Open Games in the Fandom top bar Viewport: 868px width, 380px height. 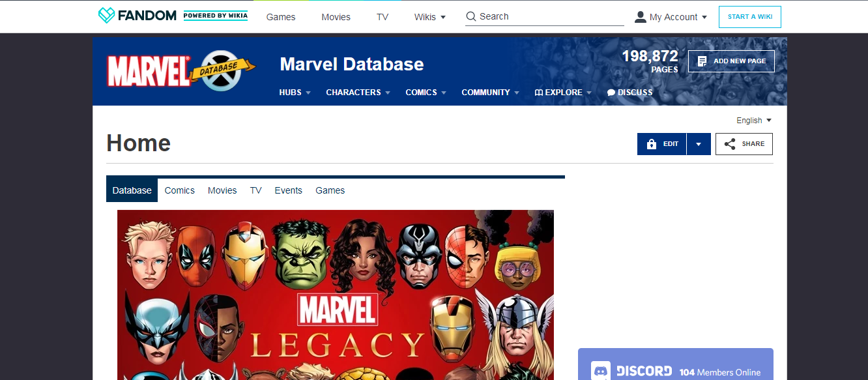point(281,17)
